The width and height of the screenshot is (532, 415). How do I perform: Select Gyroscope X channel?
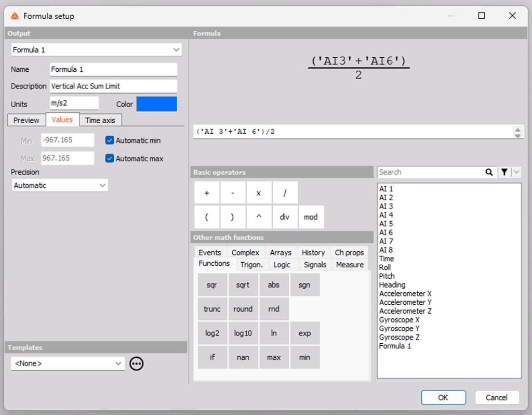click(400, 320)
